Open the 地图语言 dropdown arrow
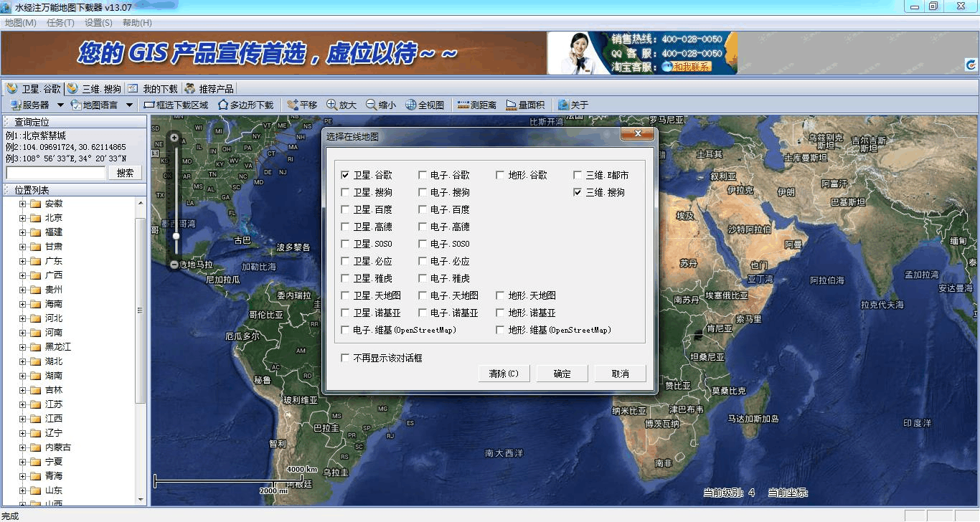The width and height of the screenshot is (980, 522). [129, 105]
